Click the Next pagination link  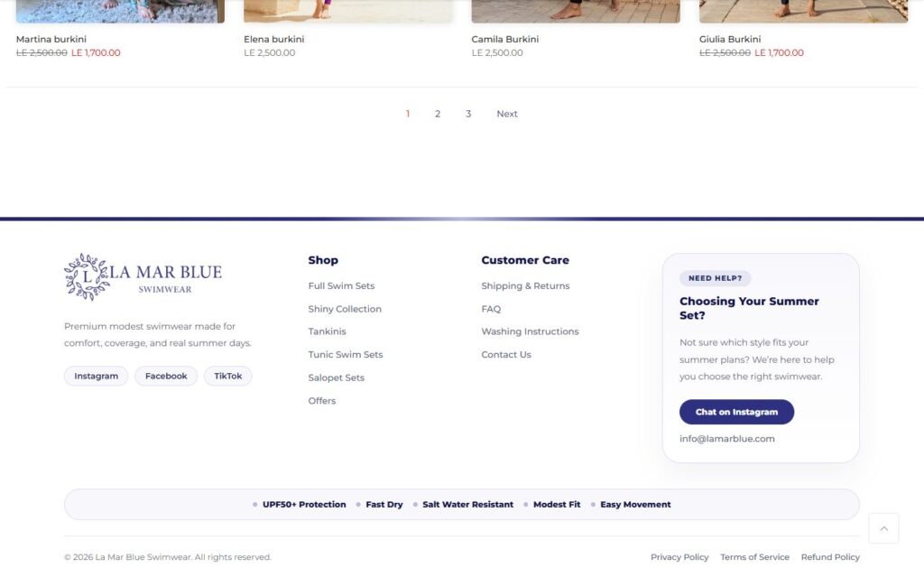pos(507,114)
